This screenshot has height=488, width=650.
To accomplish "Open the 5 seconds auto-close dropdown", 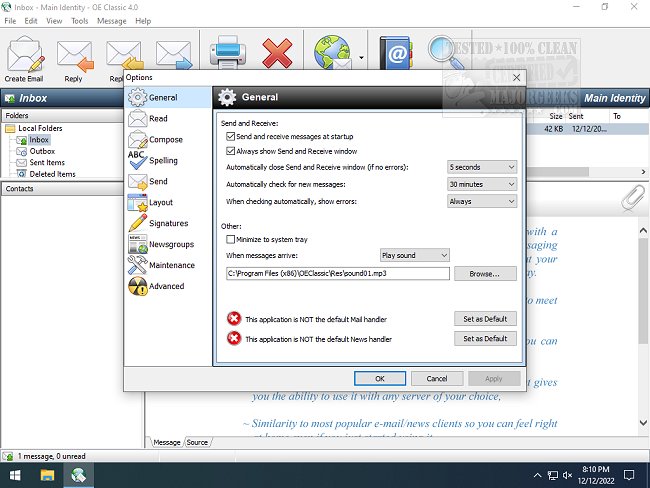I will click(x=482, y=167).
